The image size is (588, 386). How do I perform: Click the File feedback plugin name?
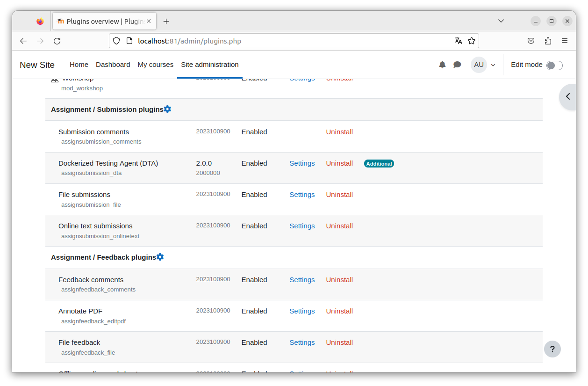(x=79, y=342)
